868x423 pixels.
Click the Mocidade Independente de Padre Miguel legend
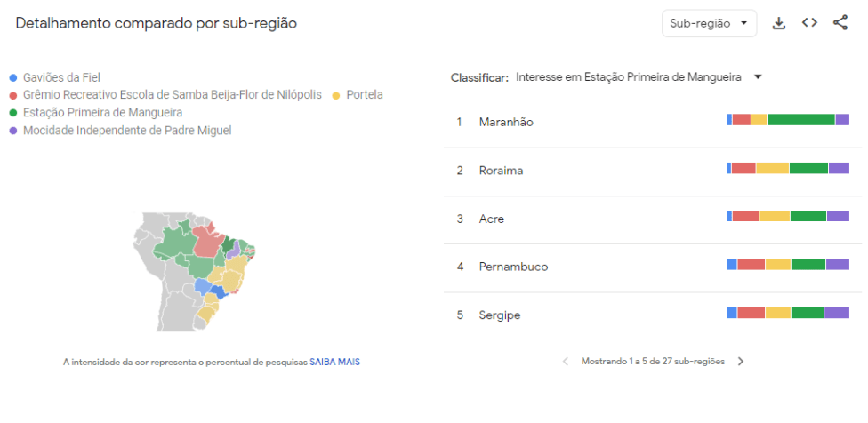[127, 131]
